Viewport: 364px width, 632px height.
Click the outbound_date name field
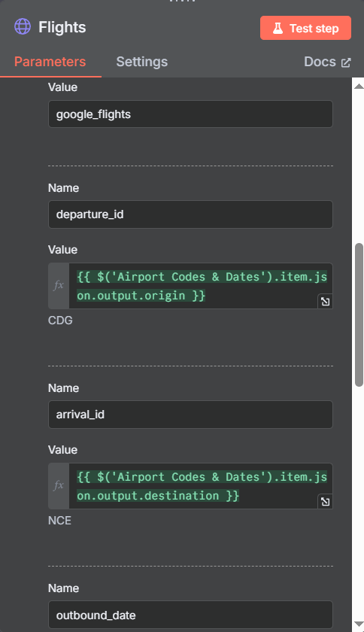[190, 615]
